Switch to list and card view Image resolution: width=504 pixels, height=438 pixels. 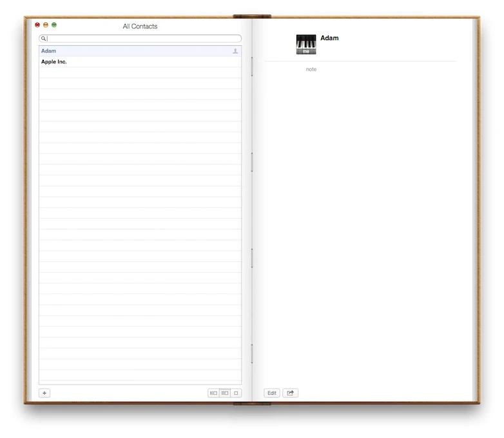tap(225, 393)
